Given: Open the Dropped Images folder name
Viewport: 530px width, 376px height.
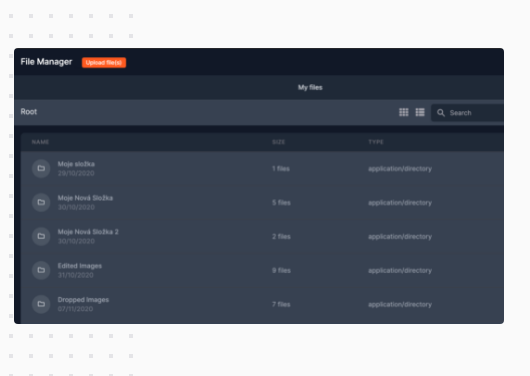Looking at the screenshot, I should coord(83,300).
